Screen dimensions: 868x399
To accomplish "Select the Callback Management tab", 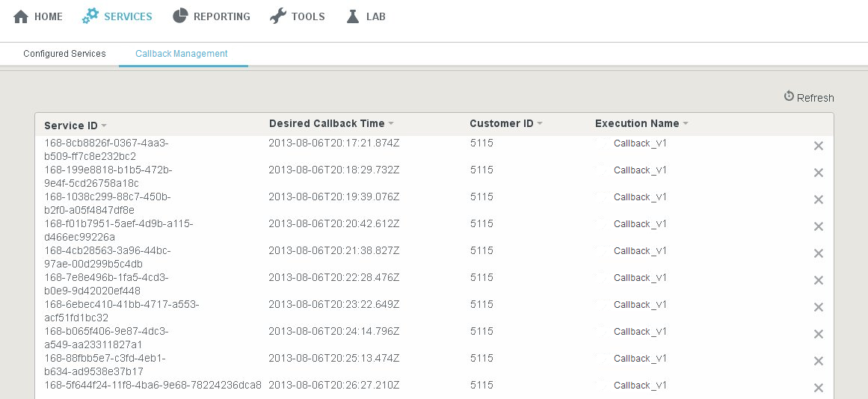I will point(182,54).
